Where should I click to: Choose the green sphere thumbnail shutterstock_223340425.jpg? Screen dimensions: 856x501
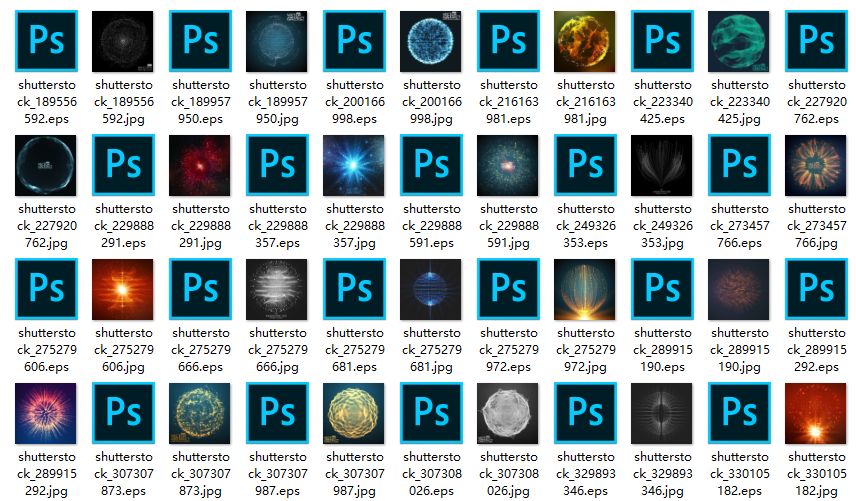point(739,41)
